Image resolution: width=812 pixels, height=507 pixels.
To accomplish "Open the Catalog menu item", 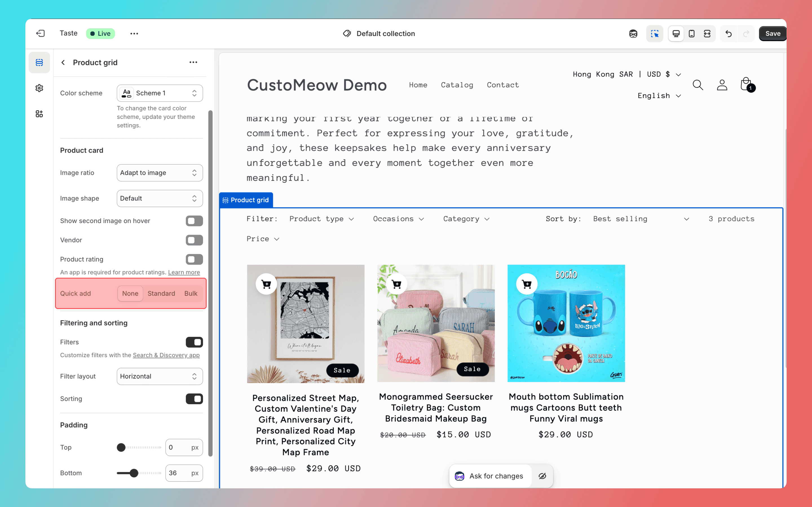I will click(x=457, y=85).
